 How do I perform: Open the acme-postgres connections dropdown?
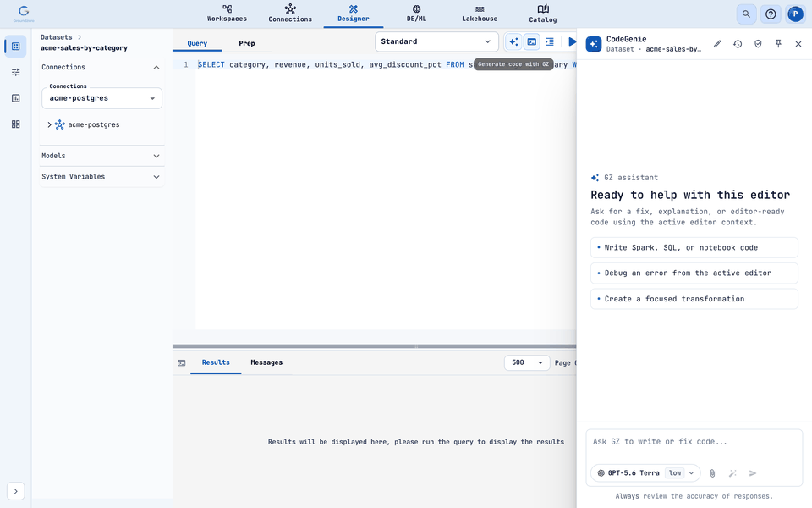pyautogui.click(x=101, y=98)
